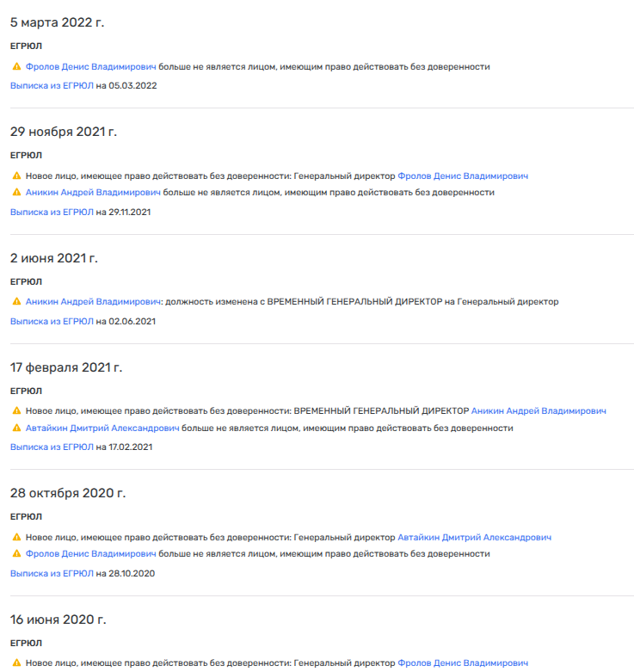Click the 17 февраля 2021 г. date heading
Image resolution: width=634 pixels, height=672 pixels.
(66, 367)
